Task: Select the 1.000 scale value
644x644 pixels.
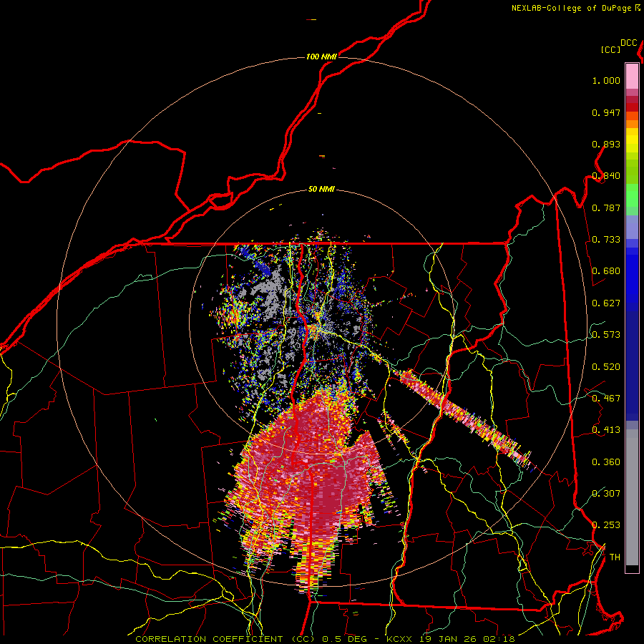Action: point(606,80)
